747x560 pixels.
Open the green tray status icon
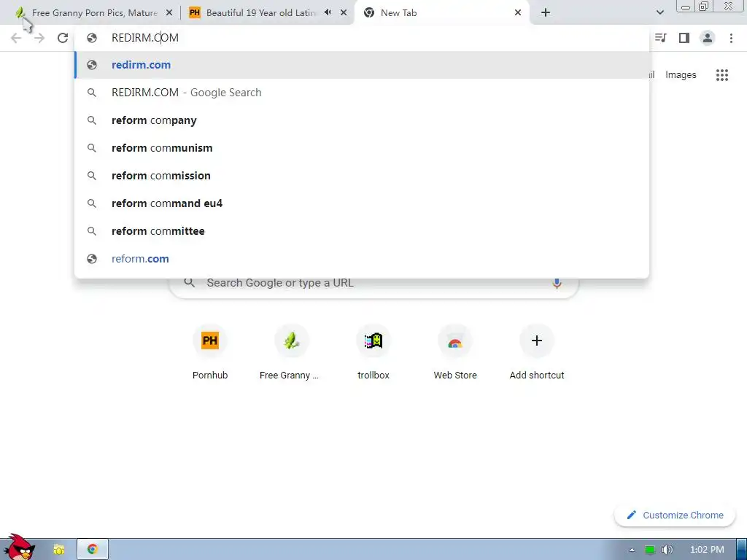point(650,550)
